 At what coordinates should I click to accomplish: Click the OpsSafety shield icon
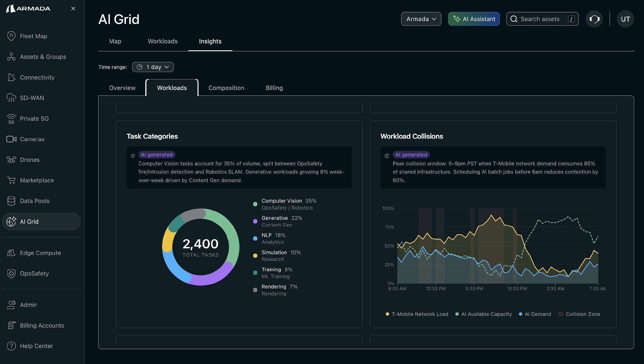[11, 273]
